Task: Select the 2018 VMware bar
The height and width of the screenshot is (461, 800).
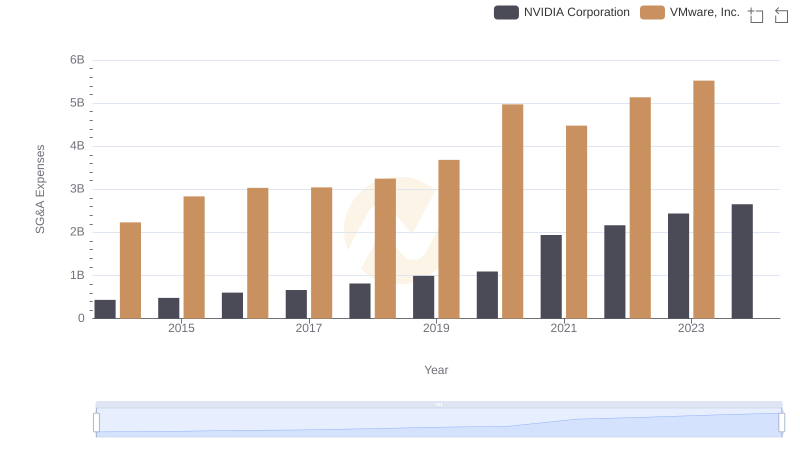Action: [x=385, y=248]
